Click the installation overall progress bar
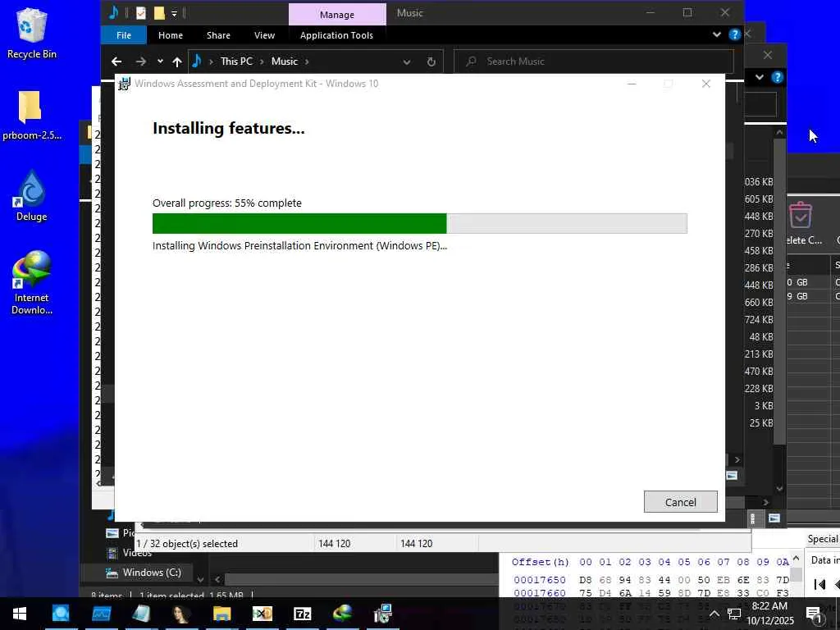Screen dimensions: 840x630 [419, 223]
